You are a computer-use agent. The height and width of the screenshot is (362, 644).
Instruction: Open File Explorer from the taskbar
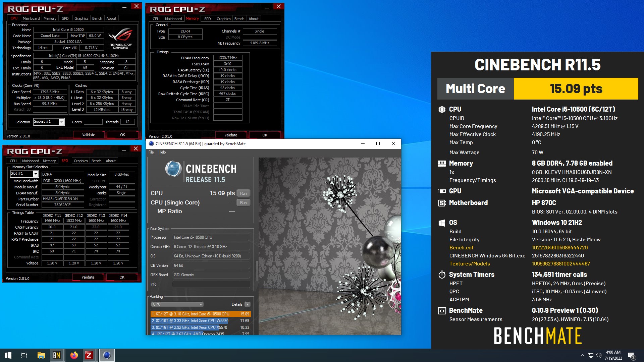(x=41, y=355)
